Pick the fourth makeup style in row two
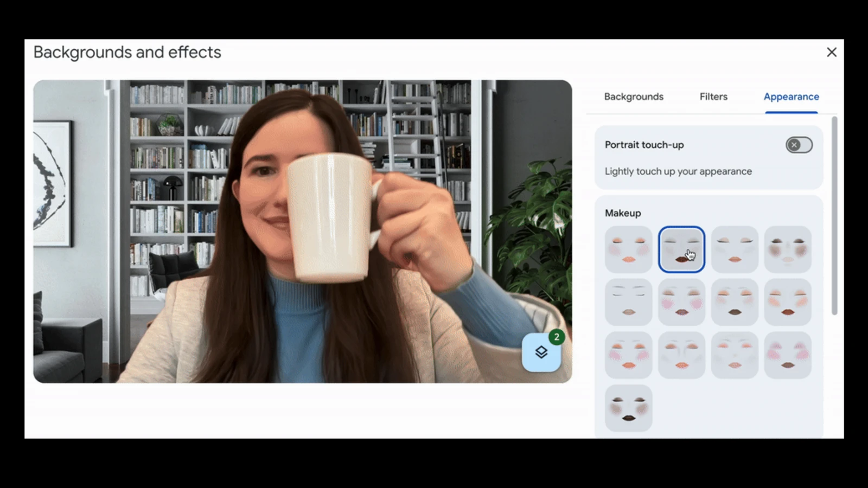Image resolution: width=868 pixels, height=488 pixels. [x=788, y=302]
